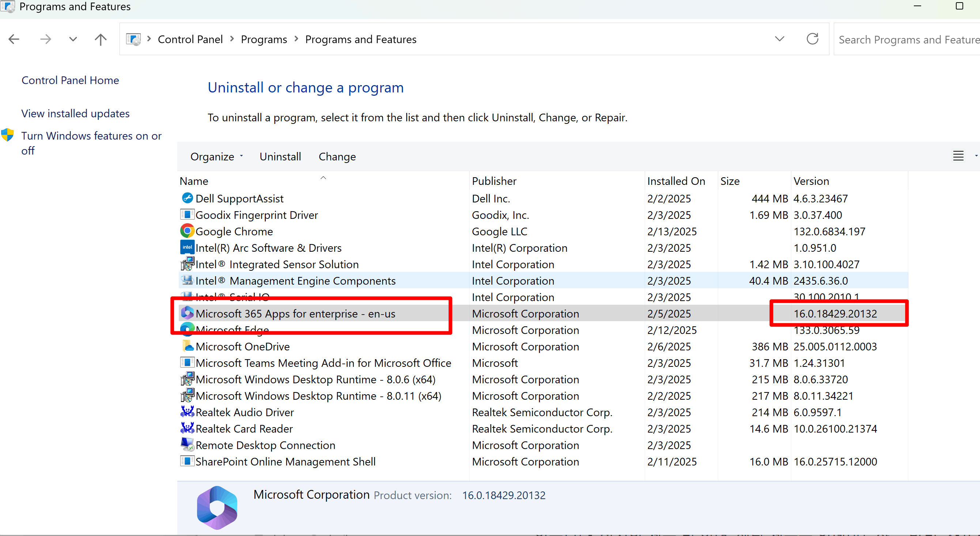The image size is (980, 536).
Task: Click the Intel Arc Software icon
Action: click(x=187, y=247)
